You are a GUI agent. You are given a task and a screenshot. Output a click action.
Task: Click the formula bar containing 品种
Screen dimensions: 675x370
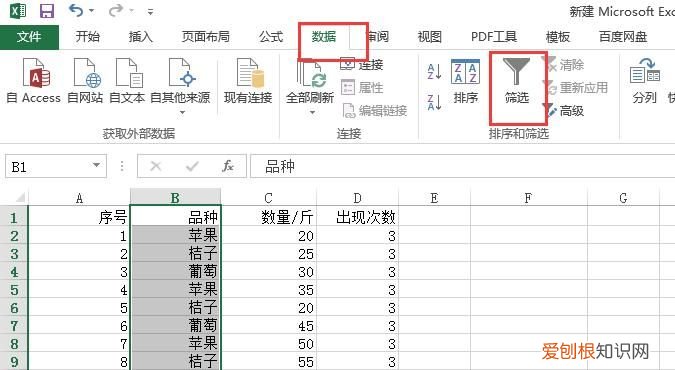(462, 166)
